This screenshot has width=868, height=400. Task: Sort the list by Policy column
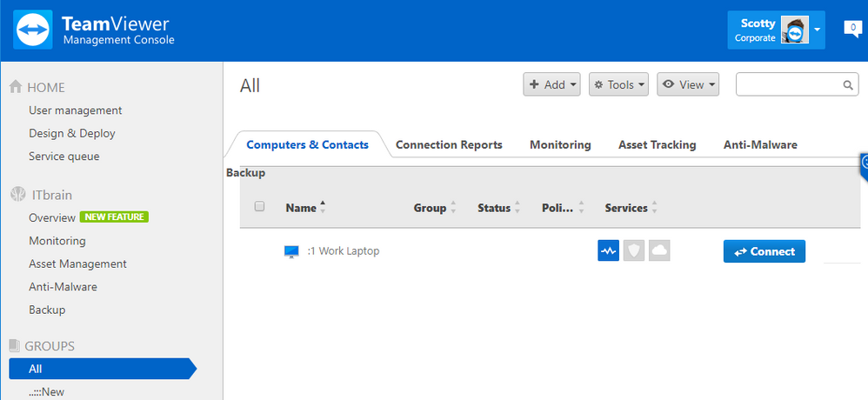click(x=564, y=208)
